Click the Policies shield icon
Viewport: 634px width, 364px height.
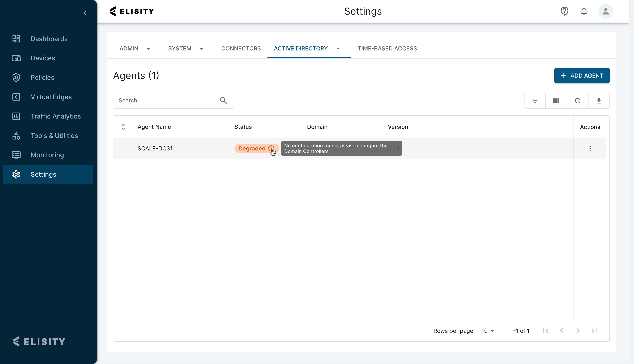[16, 77]
